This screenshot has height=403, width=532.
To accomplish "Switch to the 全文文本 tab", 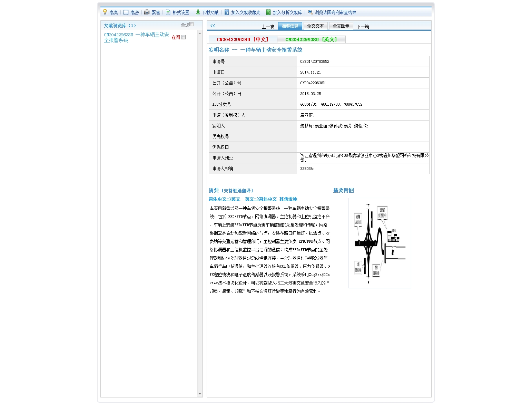I will tap(315, 26).
